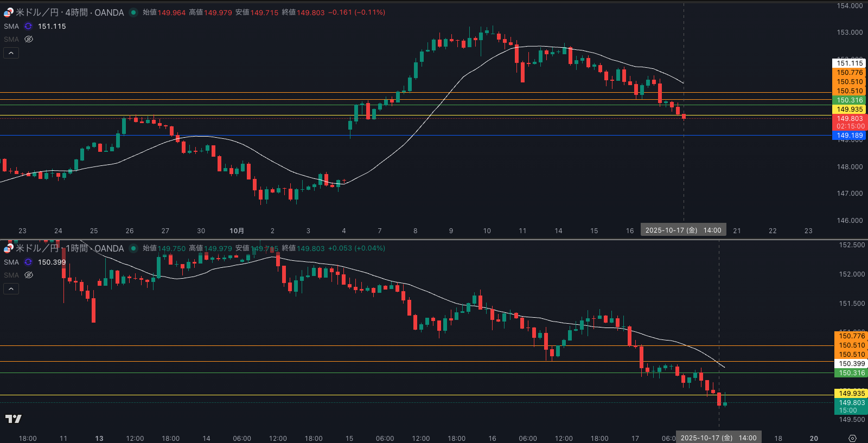Click the 米ドル/円 1時間 OANDA symbol title
This screenshot has width=868, height=443.
[x=69, y=248]
